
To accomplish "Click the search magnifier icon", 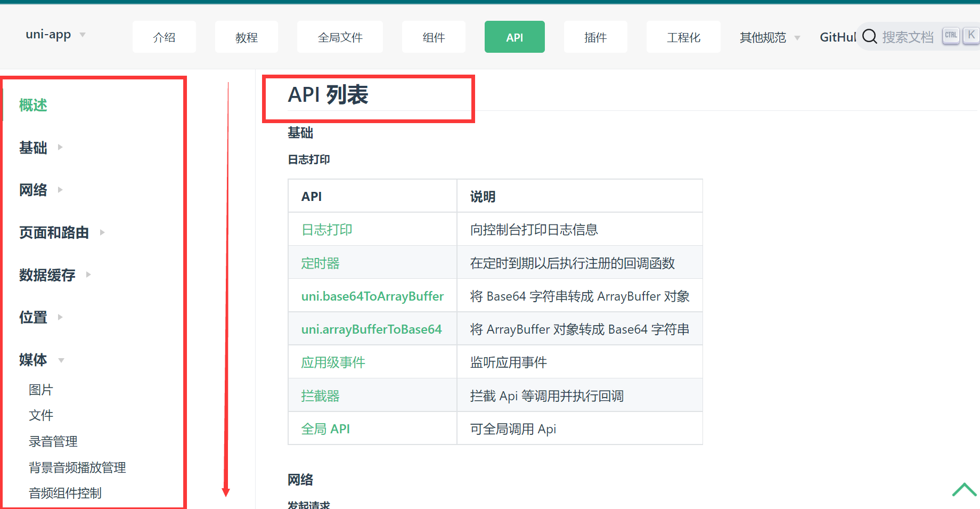I will click(870, 37).
